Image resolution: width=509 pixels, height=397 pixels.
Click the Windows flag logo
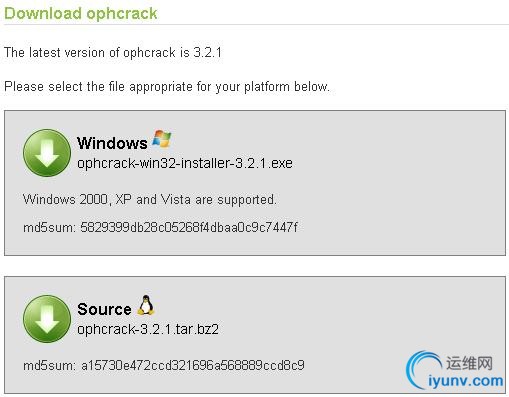click(162, 139)
